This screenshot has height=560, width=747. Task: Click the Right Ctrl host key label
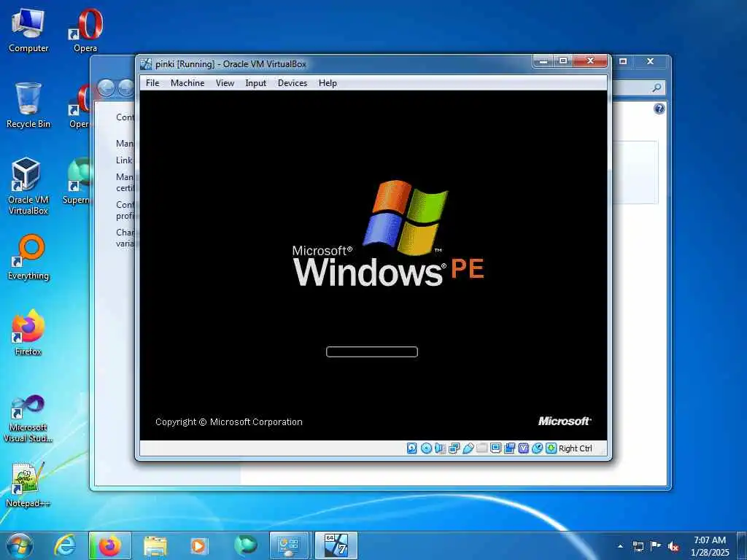point(575,448)
